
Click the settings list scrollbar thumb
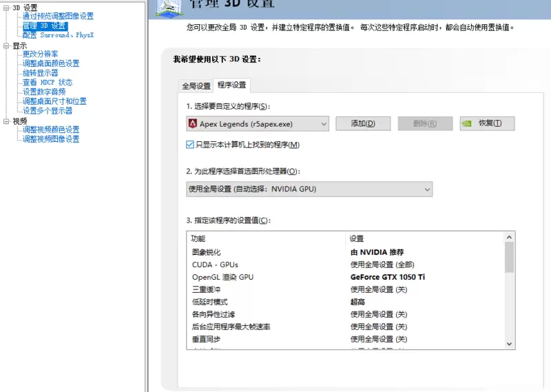pyautogui.click(x=509, y=258)
